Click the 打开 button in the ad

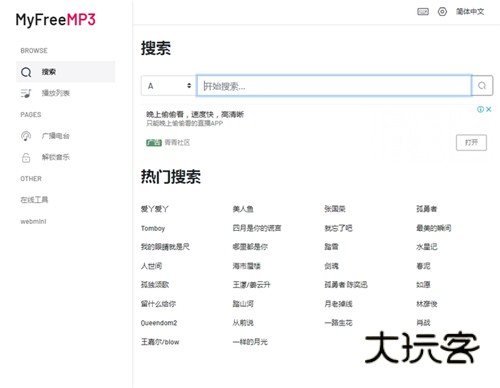471,143
